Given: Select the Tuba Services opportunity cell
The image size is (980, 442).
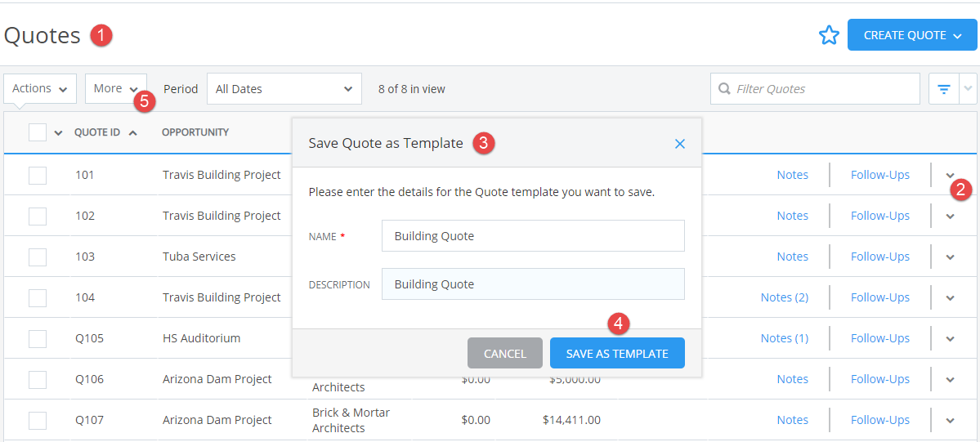Looking at the screenshot, I should 199,257.
